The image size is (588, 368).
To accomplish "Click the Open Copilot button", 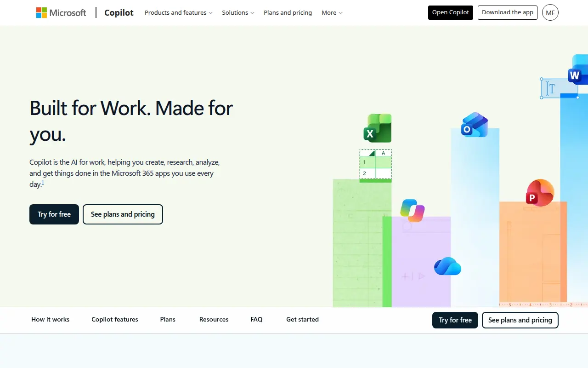I will pos(451,12).
